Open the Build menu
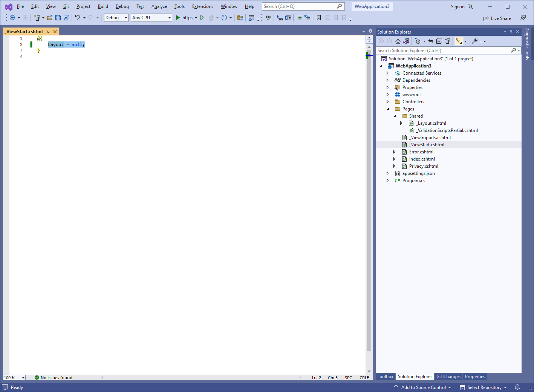Viewport: 534px width, 392px height. [103, 6]
